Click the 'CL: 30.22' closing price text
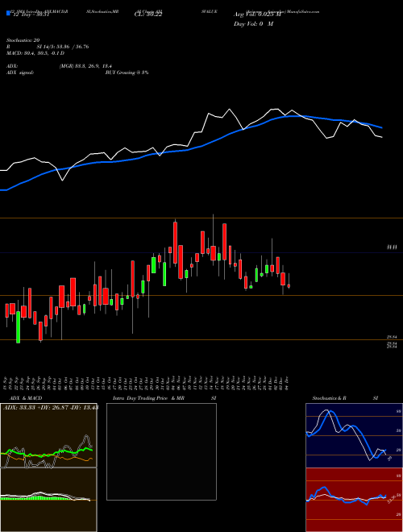This screenshot has height=532, width=403. point(147,15)
